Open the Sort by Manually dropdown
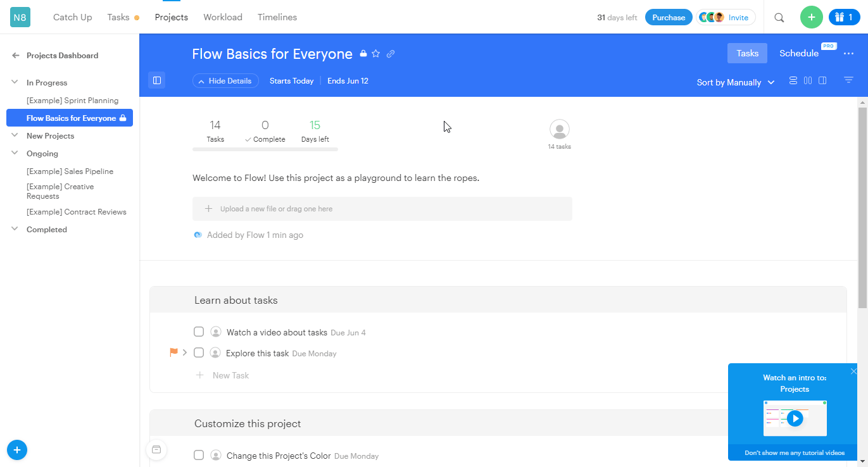The height and width of the screenshot is (467, 868). 736,82
